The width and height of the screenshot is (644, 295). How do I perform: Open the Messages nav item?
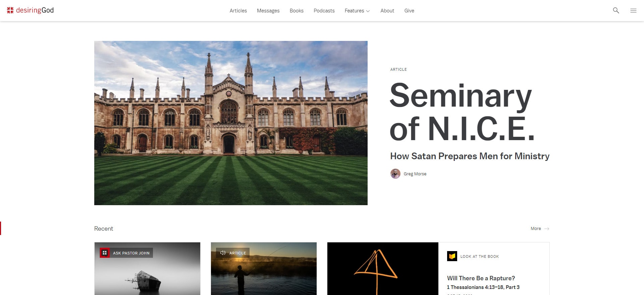click(x=268, y=11)
